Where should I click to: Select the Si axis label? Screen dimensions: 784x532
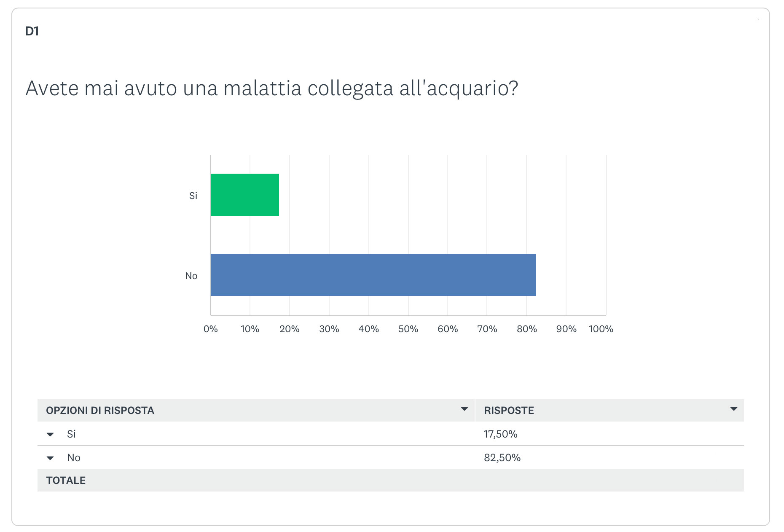193,196
